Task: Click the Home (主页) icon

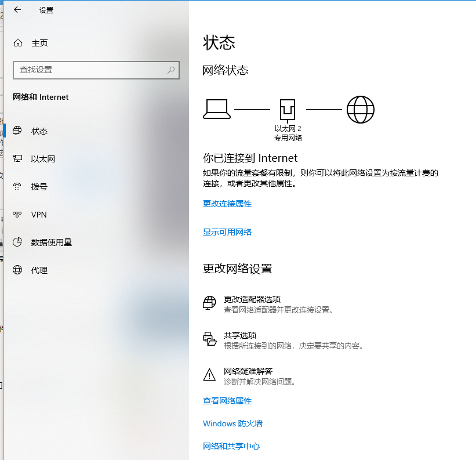Action: (18, 43)
